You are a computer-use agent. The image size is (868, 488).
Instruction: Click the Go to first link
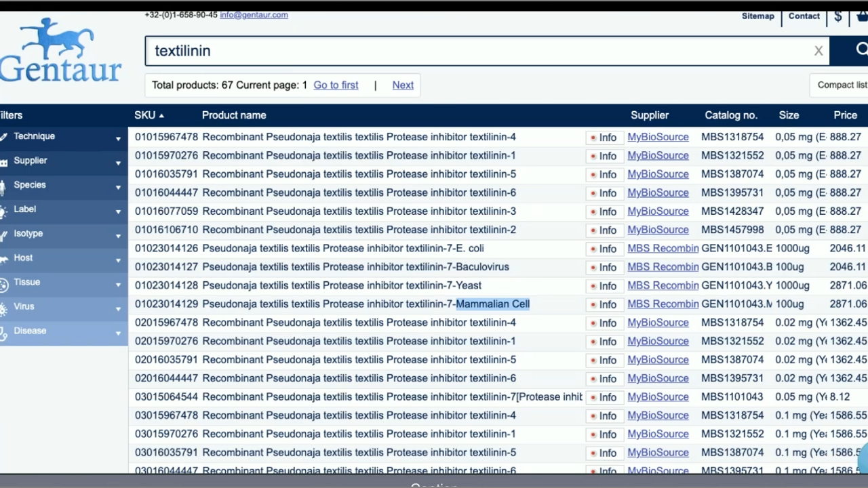pyautogui.click(x=336, y=85)
